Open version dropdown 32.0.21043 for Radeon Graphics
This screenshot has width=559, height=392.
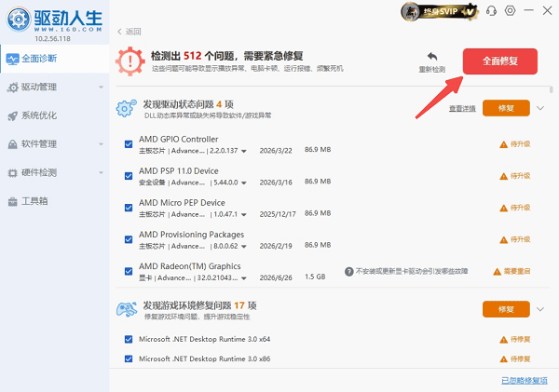pos(244,278)
